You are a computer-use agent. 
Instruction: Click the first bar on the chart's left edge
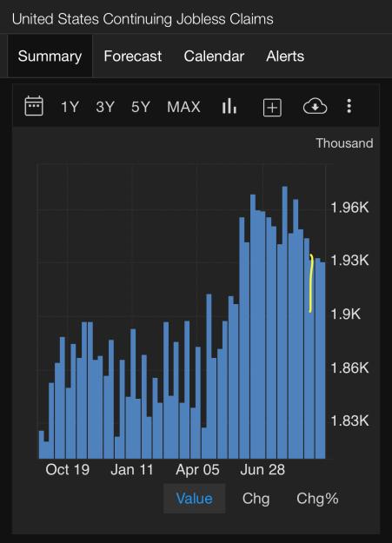42,445
